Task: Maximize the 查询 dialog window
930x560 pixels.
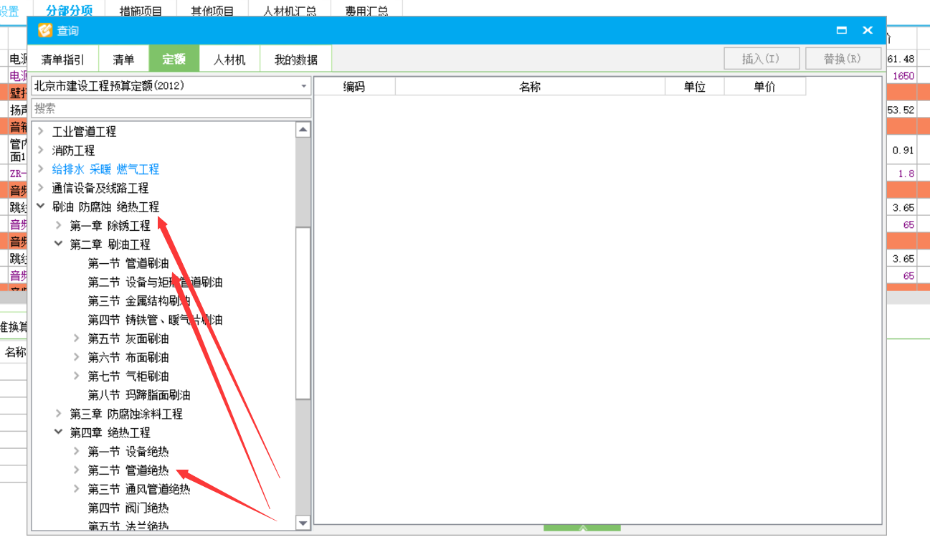Action: click(x=842, y=31)
